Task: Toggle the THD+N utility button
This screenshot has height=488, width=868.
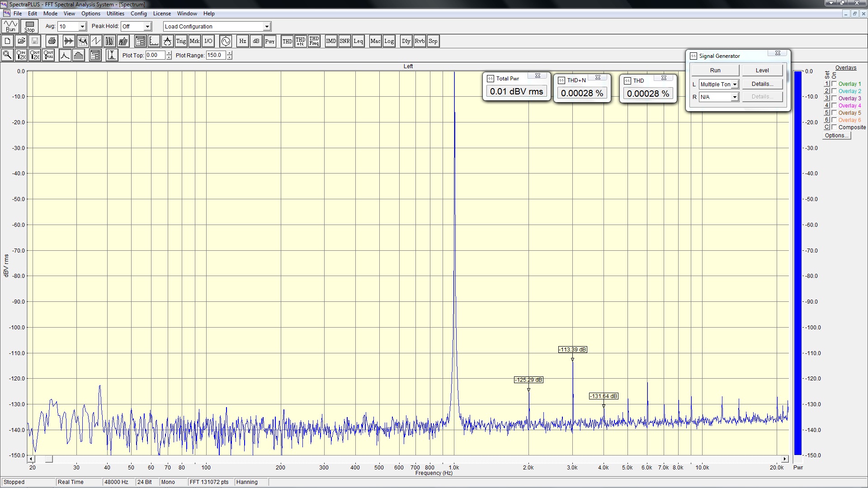Action: pyautogui.click(x=301, y=41)
